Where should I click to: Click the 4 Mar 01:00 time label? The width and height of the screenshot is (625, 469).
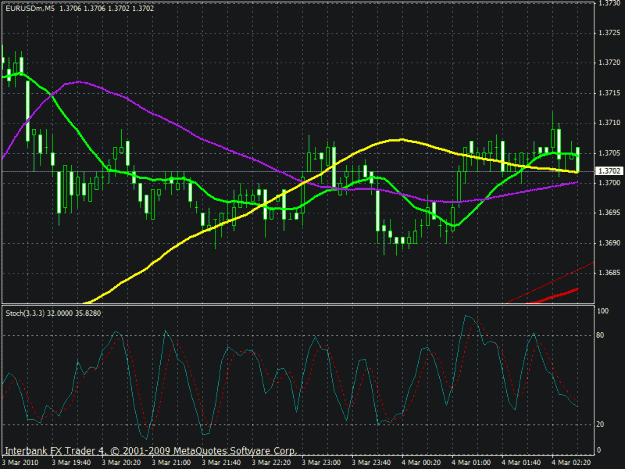pos(472,463)
